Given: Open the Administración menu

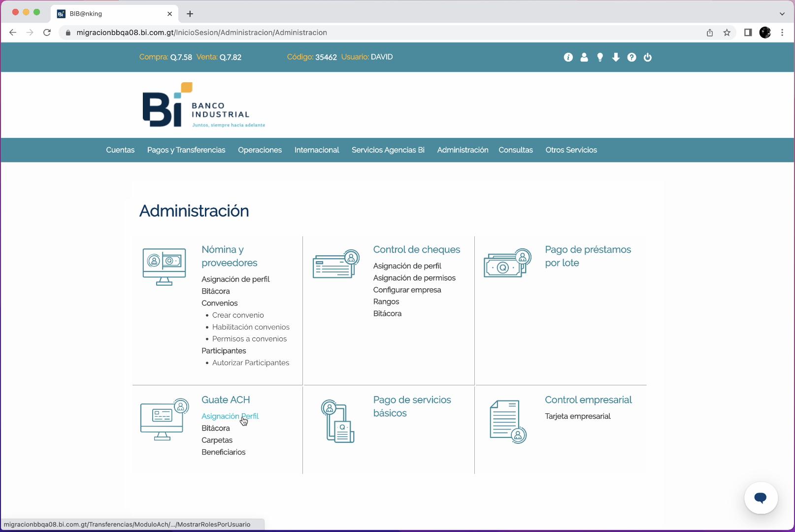Looking at the screenshot, I should 463,150.
